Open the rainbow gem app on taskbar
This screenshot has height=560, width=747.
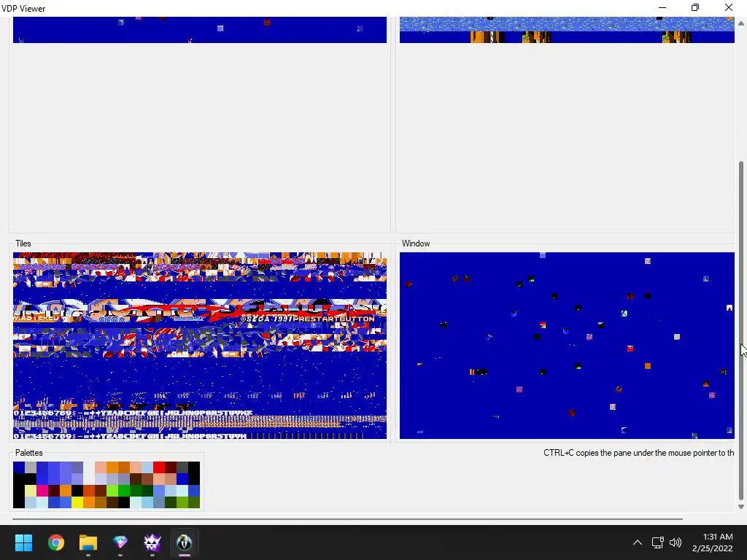point(120,542)
